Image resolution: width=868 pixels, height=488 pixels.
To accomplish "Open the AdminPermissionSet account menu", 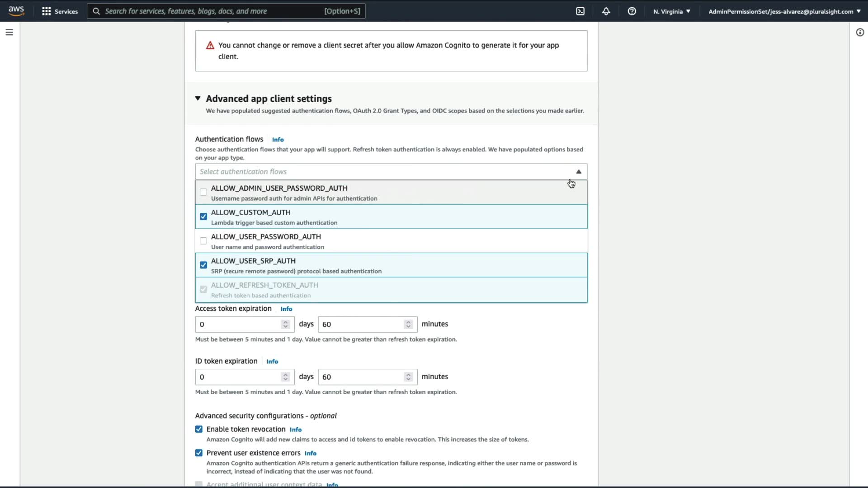I will click(x=784, y=11).
